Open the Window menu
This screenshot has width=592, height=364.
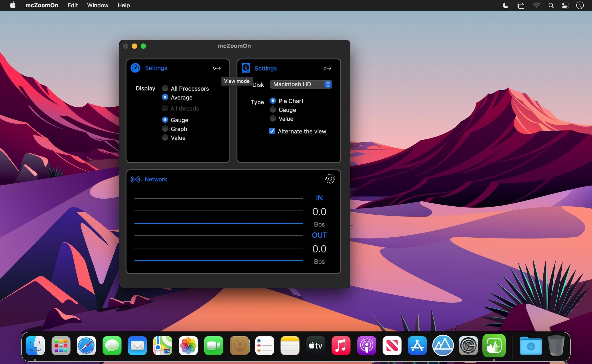tap(98, 5)
